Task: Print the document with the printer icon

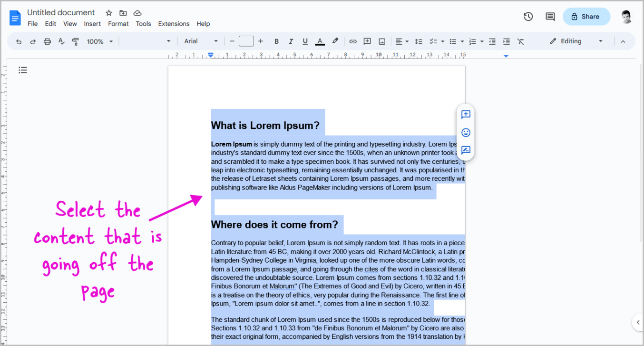Action: (x=47, y=41)
